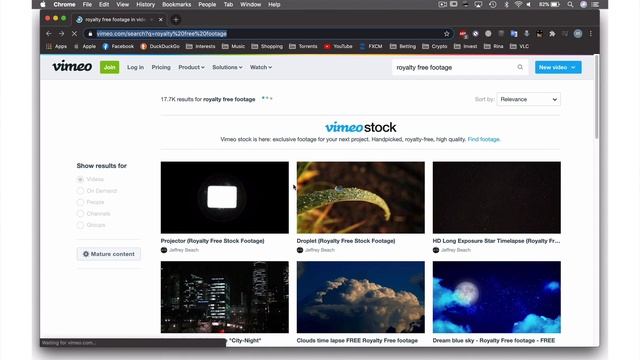The width and height of the screenshot is (640, 360).
Task: Open the Apps bookmarks shortcut
Action: [56, 47]
